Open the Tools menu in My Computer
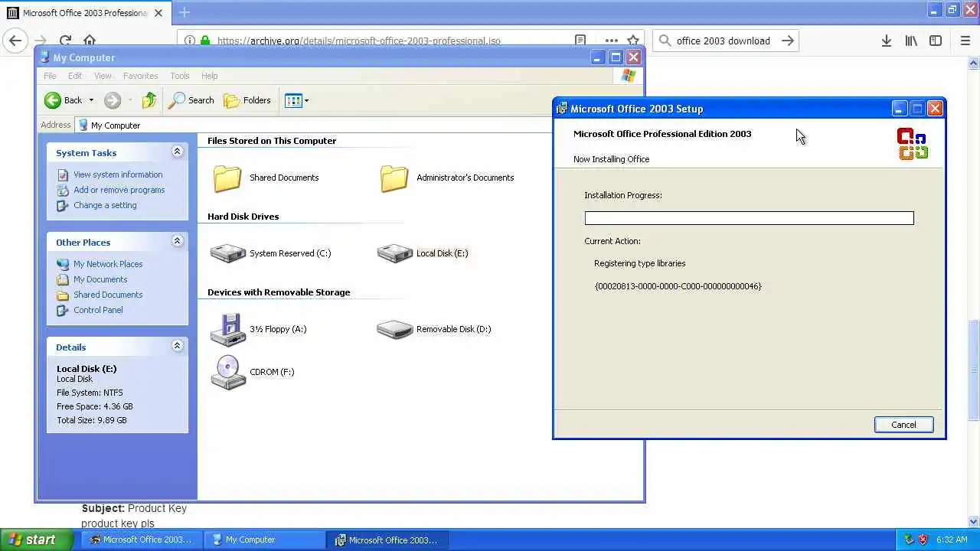Screen dimensions: 980x551 [x=180, y=76]
